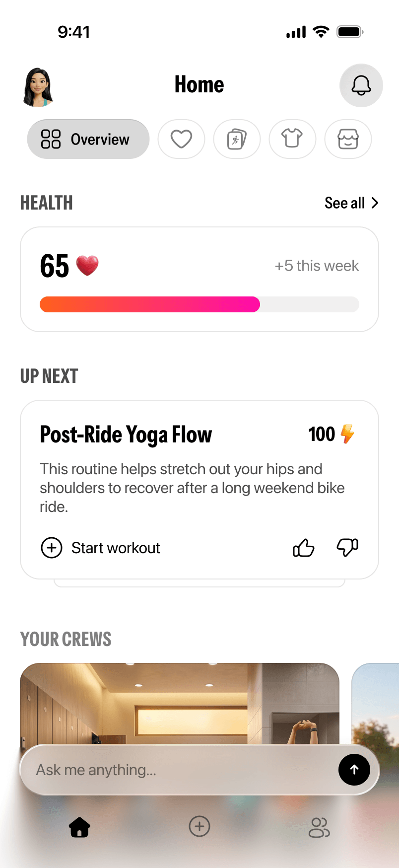Image resolution: width=399 pixels, height=868 pixels.
Task: Send message with the up arrow button
Action: point(354,770)
